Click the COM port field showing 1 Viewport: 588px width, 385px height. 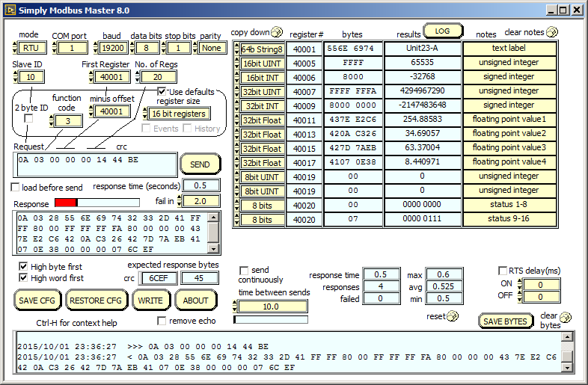pyautogui.click(x=72, y=48)
